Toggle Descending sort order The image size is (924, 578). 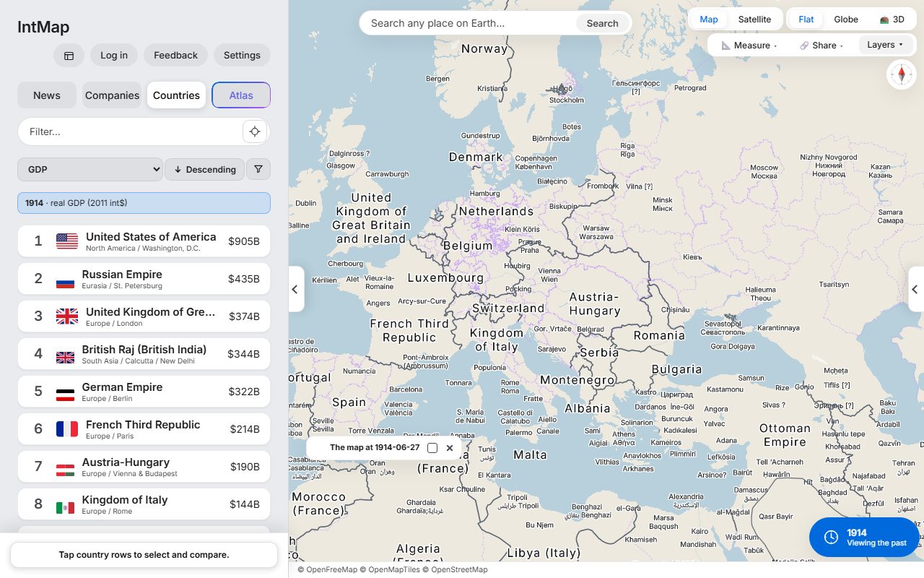(x=205, y=169)
